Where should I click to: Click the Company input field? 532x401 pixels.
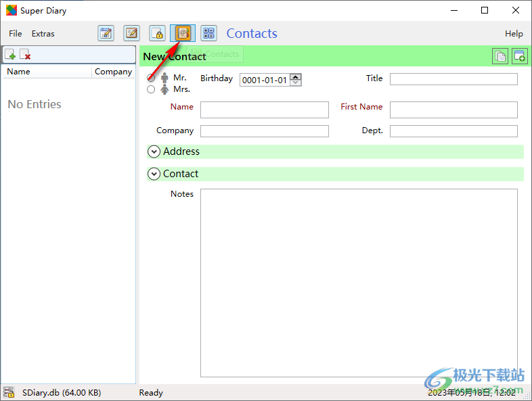[264, 131]
